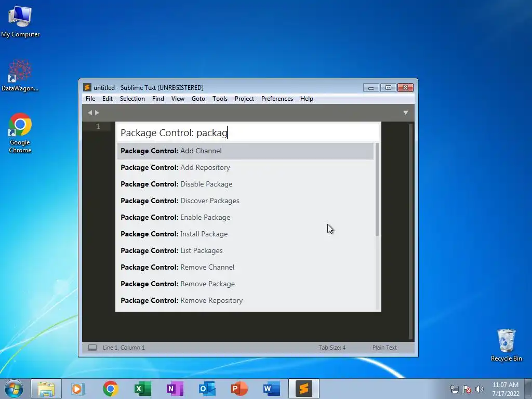Open Chrome from the taskbar

[110, 389]
